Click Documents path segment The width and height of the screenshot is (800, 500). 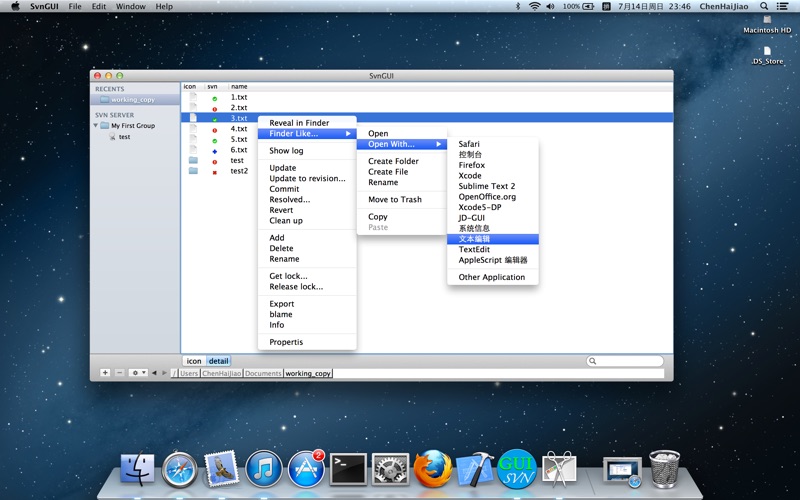click(x=263, y=373)
